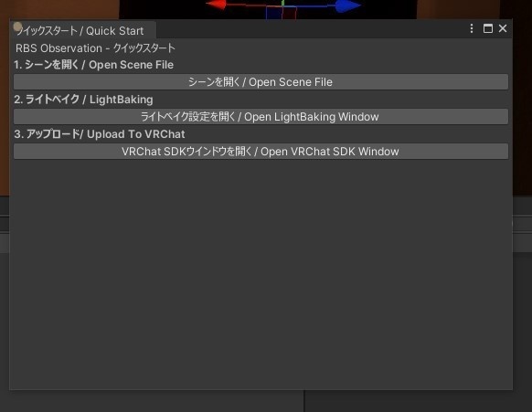Click the Open Scene File button
This screenshot has height=412, width=532.
(x=261, y=82)
